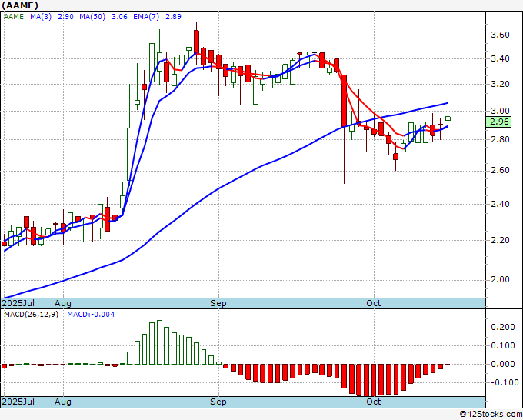This screenshot has height=420, width=523.
Task: Click Aug on the MACD axis
Action: [x=63, y=402]
